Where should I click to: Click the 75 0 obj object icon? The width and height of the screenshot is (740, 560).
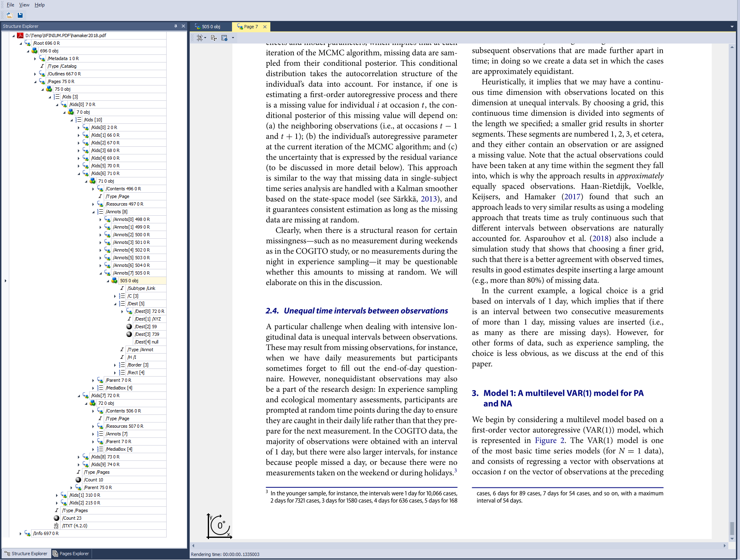49,89
